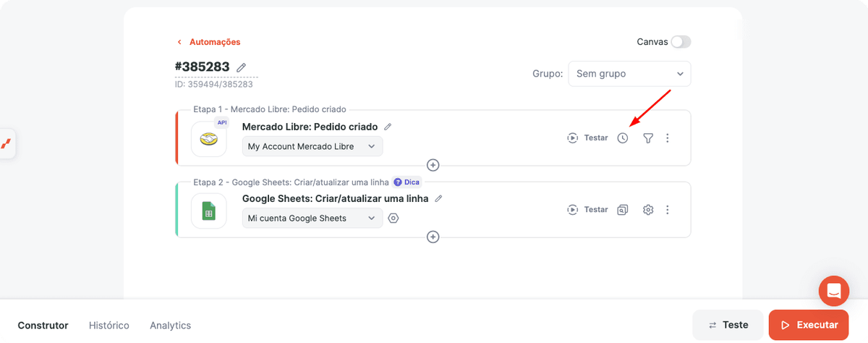
Task: Open settings gear for Google Sheets step
Action: [648, 210]
